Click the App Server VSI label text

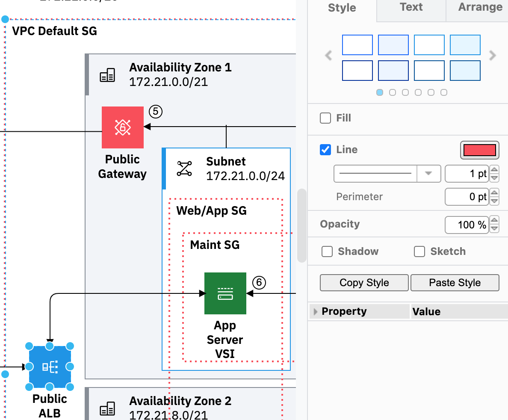(x=225, y=339)
